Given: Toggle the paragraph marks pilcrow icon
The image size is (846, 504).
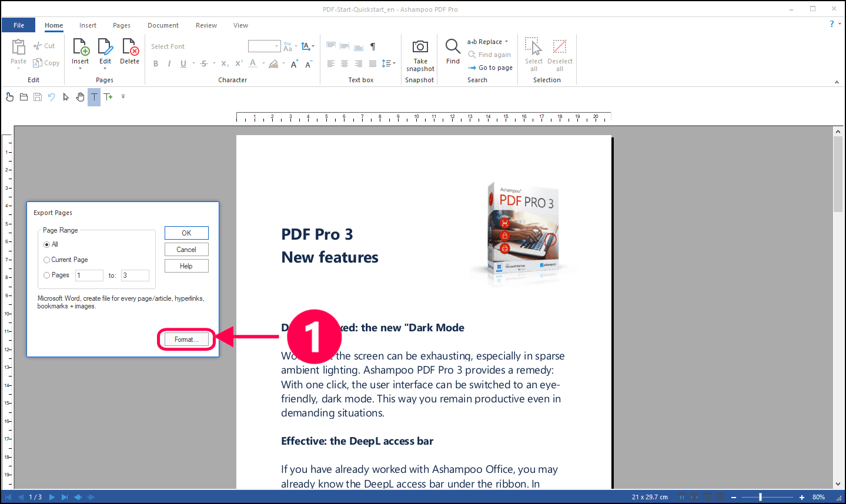Looking at the screenshot, I should point(373,47).
